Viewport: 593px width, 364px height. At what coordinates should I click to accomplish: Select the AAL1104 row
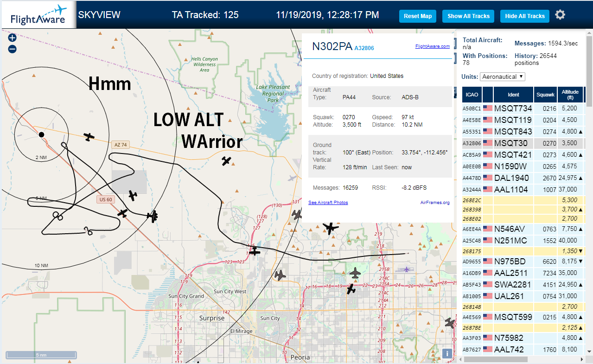pos(523,190)
